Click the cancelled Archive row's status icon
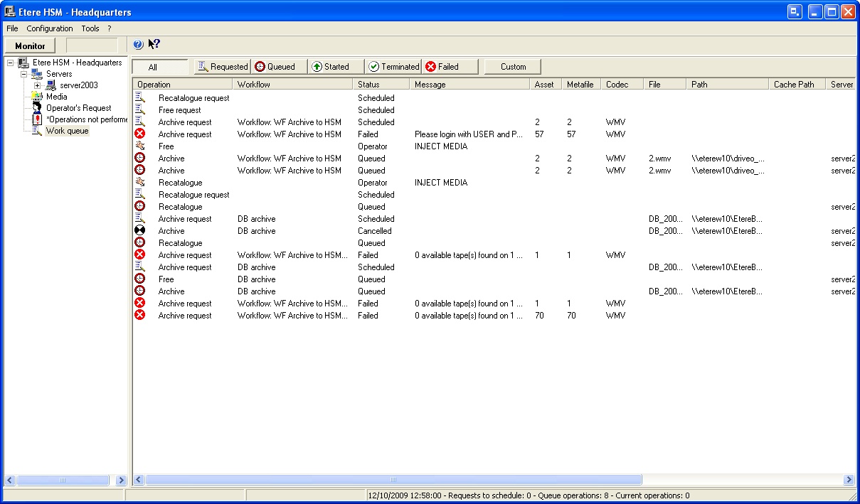Image resolution: width=860 pixels, height=504 pixels. point(140,231)
